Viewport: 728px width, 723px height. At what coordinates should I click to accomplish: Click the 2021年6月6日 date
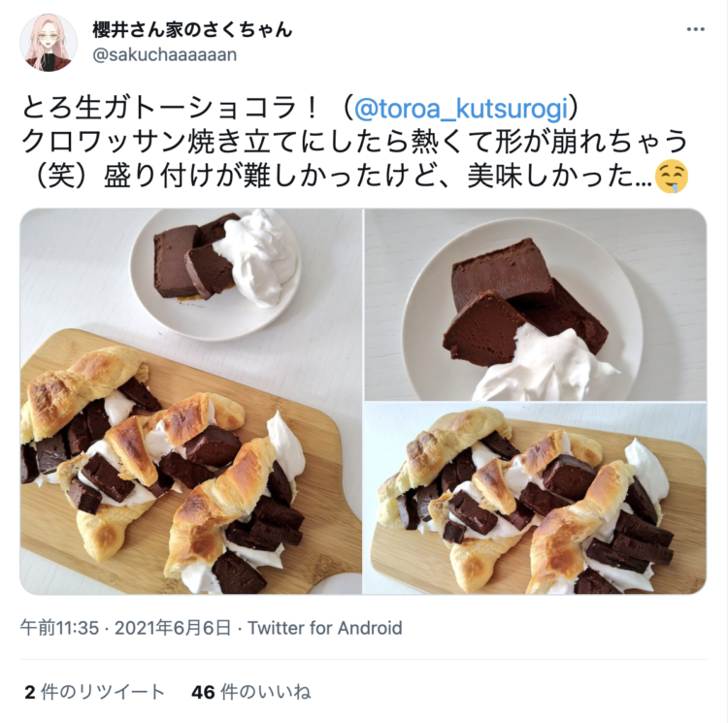pos(172,628)
